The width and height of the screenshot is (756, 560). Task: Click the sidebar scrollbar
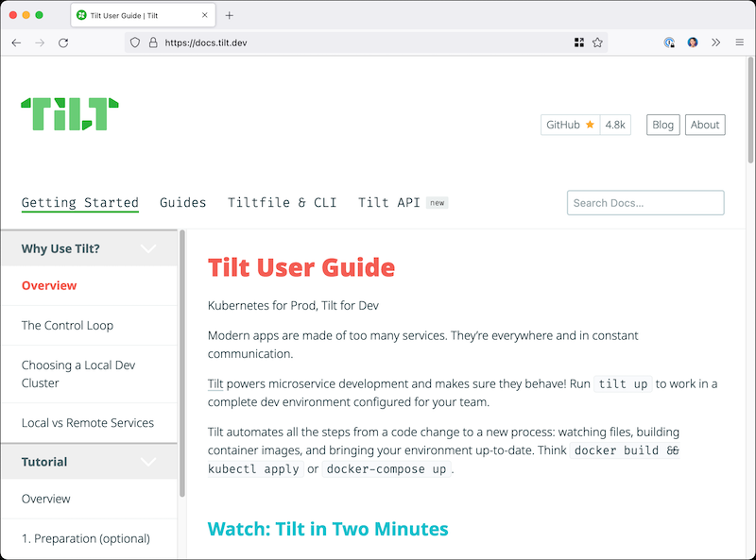(182, 364)
